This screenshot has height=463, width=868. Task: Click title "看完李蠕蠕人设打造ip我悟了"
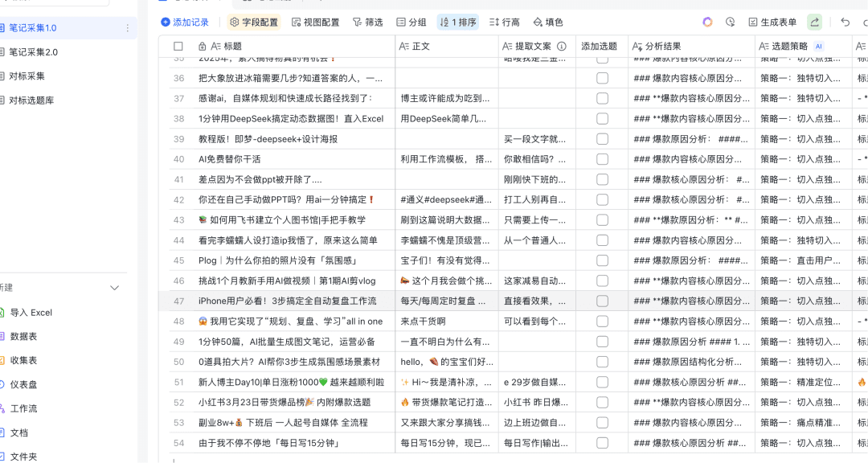click(288, 240)
